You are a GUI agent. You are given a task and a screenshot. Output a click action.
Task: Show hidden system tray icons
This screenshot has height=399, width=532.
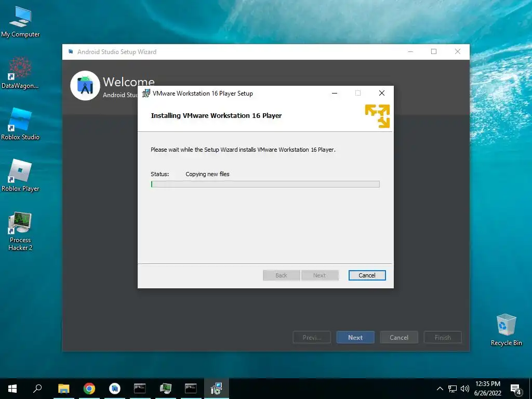tap(440, 389)
